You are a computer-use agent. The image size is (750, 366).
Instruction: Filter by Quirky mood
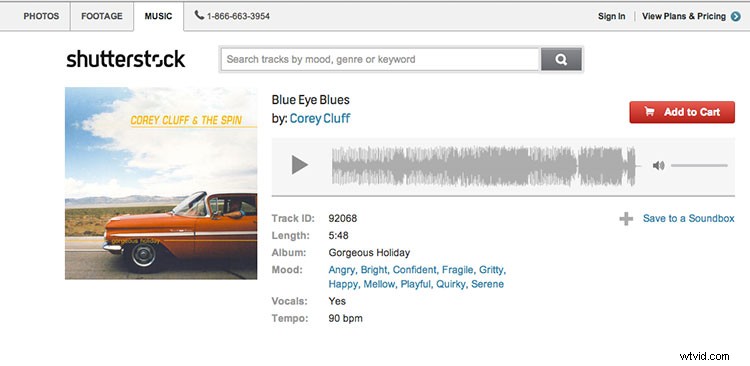point(451,284)
